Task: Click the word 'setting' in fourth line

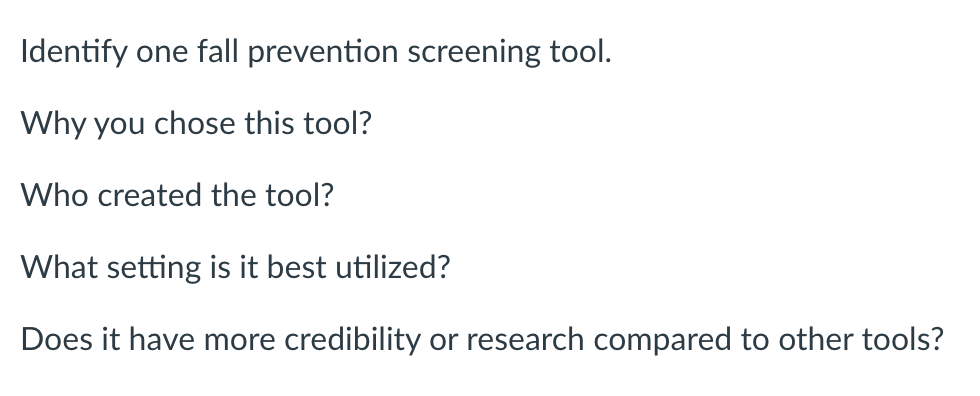Action: click(x=154, y=269)
